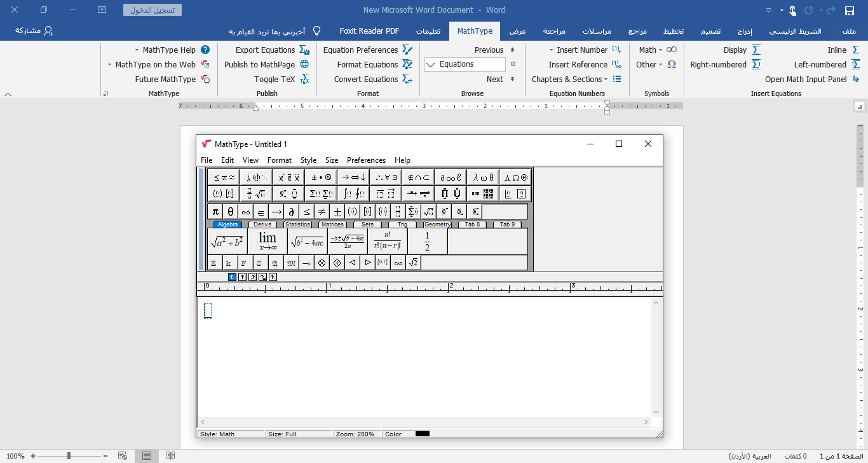Open the Insert Number dropdown arrow
Screen dimensions: 868x463
[552, 50]
